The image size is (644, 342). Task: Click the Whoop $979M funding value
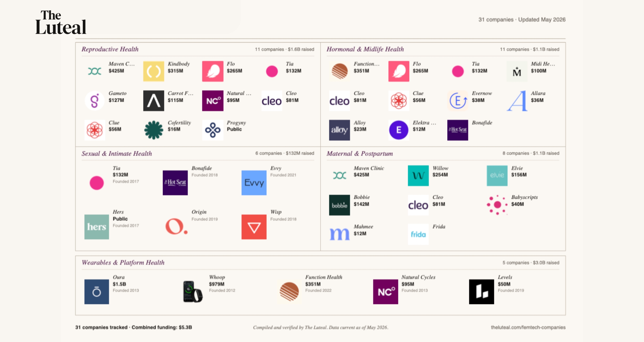(x=217, y=284)
